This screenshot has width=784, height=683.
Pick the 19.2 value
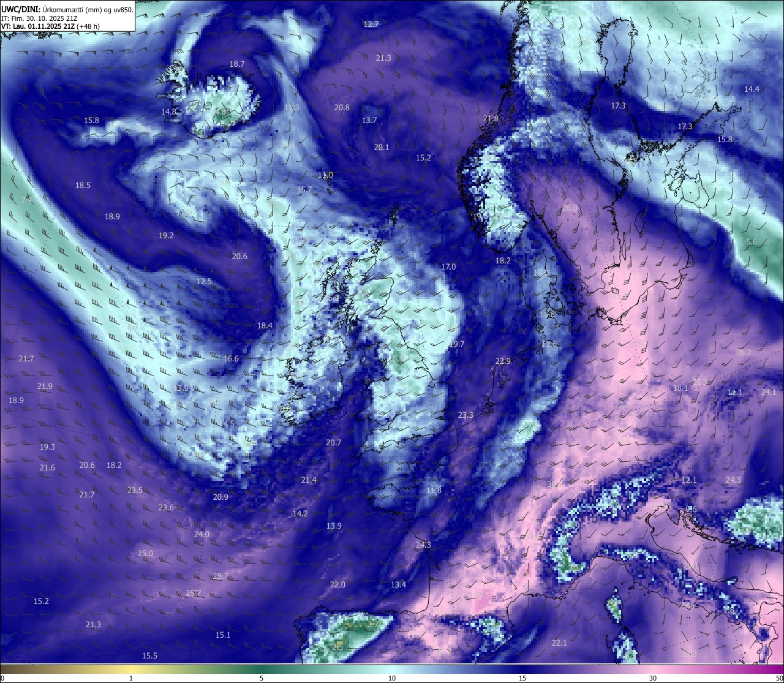pyautogui.click(x=166, y=235)
